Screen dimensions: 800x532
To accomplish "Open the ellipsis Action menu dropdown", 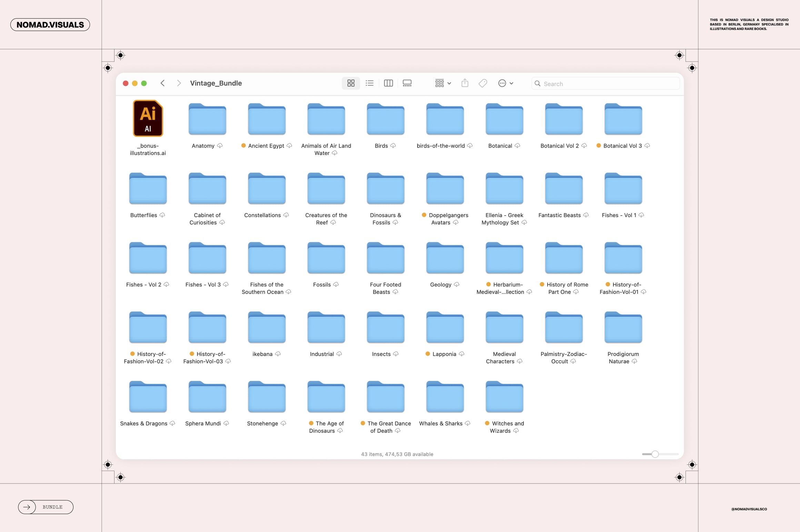I will pos(506,83).
